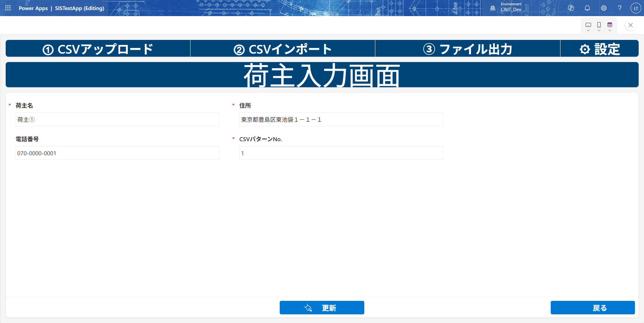Open the app launcher waffle menu
644x323 pixels.
coord(8,8)
